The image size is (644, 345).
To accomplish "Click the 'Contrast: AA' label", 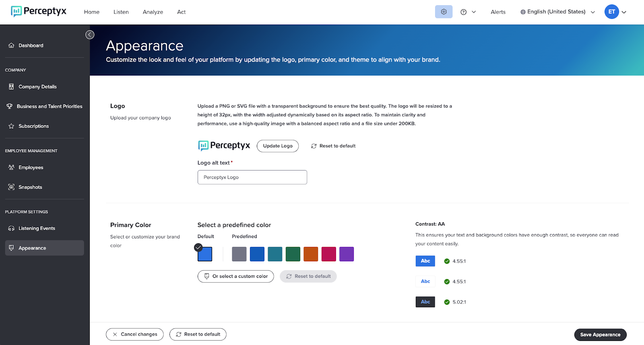I will (x=430, y=224).
